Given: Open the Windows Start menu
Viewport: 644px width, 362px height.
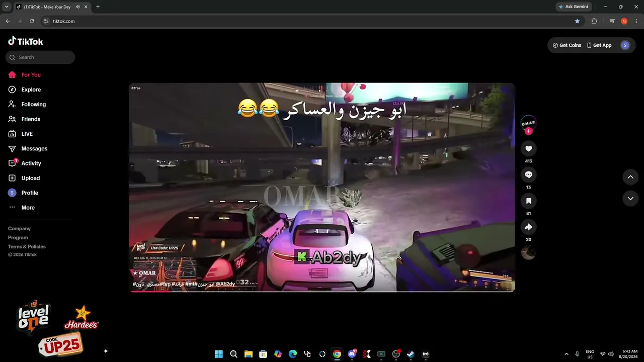Looking at the screenshot, I should point(219,354).
